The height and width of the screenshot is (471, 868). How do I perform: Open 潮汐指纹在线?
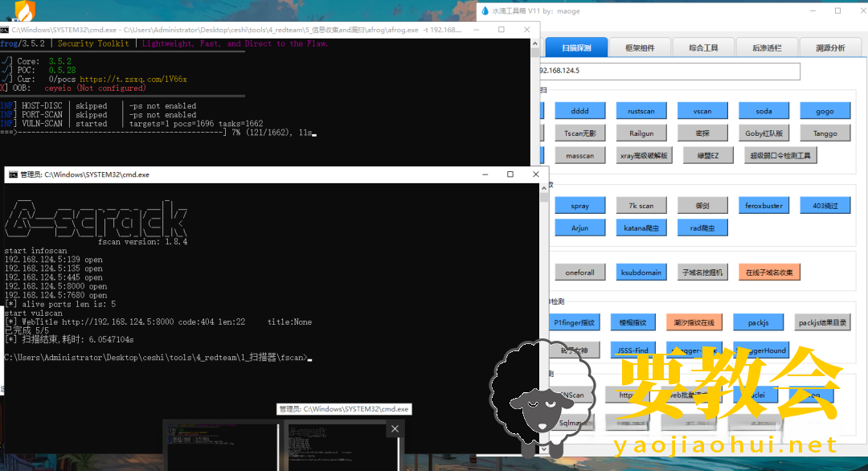(x=694, y=322)
